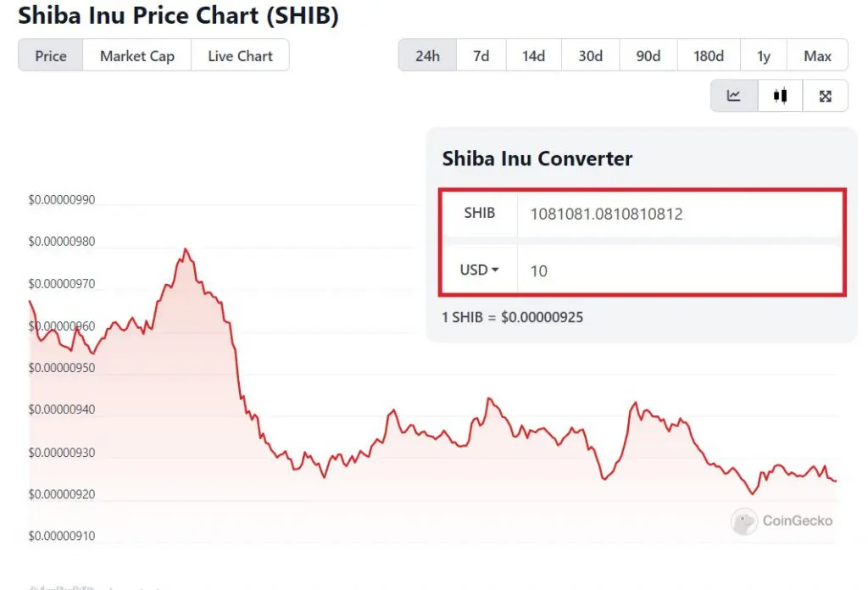Choose the 24h time range

427,55
